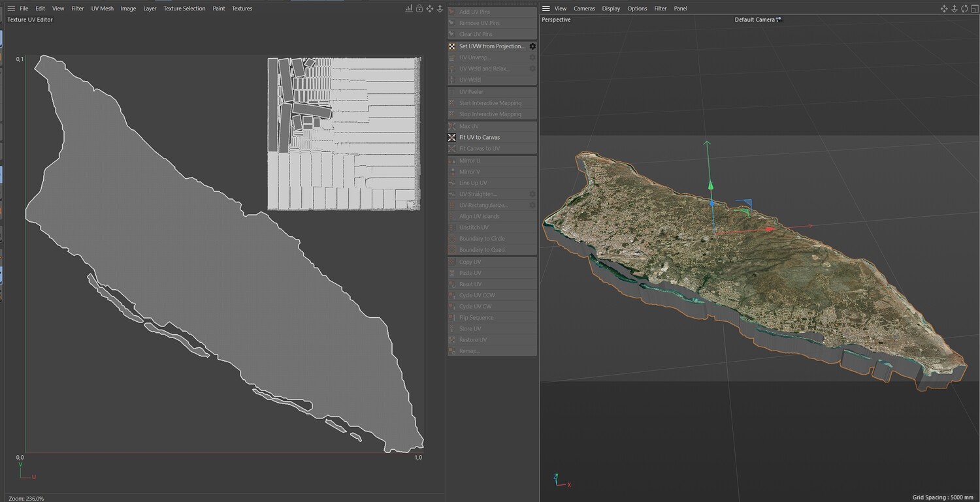
Task: Click Set UVW from Projection
Action: click(x=491, y=46)
